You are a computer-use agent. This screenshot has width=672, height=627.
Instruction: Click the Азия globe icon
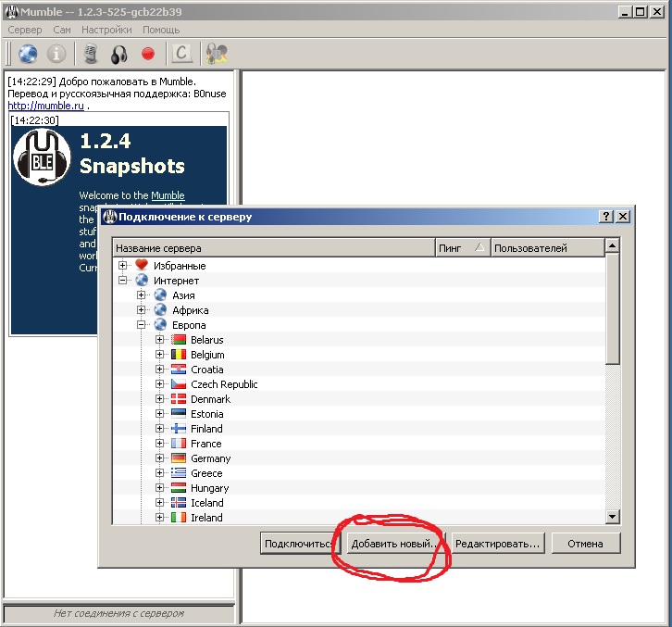pyautogui.click(x=160, y=295)
